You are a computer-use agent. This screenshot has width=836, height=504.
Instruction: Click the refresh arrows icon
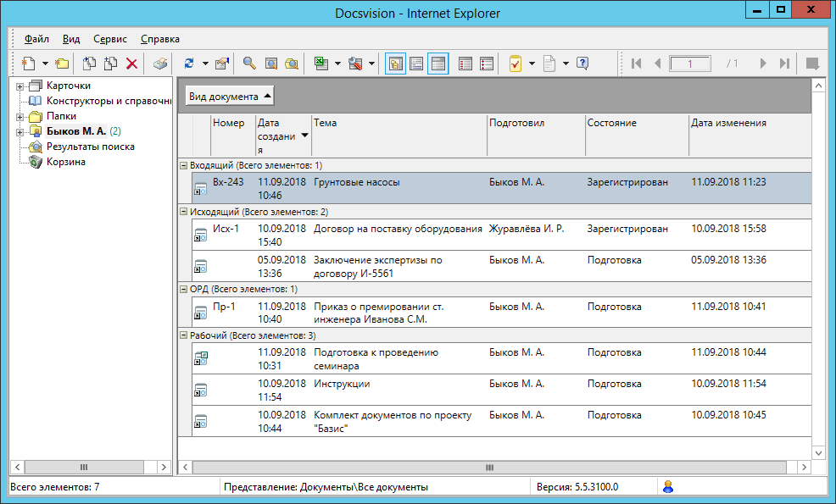[189, 64]
